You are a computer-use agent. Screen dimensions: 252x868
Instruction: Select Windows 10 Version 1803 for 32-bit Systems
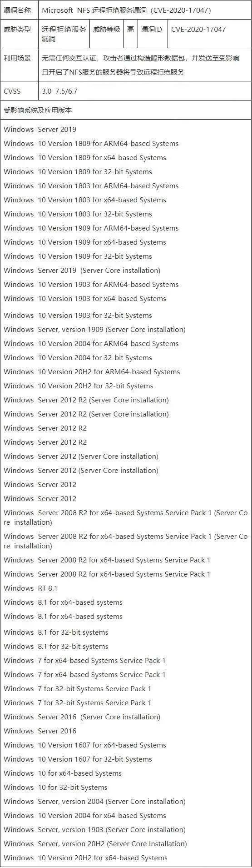pos(78,214)
